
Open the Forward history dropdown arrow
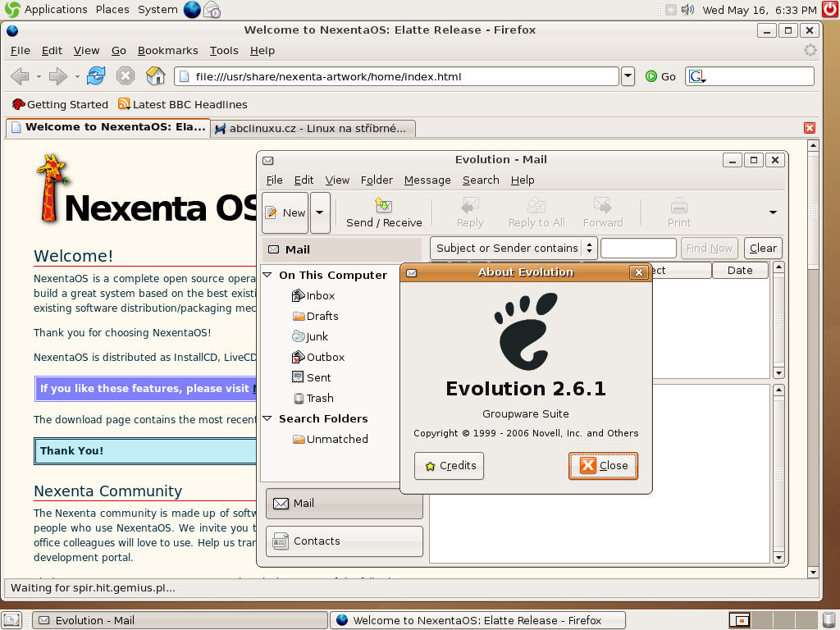(x=77, y=77)
